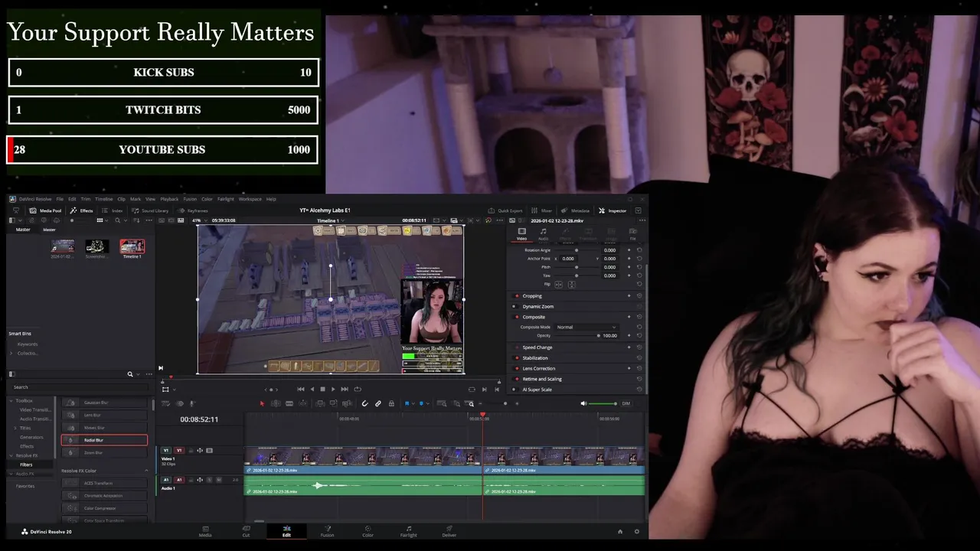Click the viewer stop button
This screenshot has height=551, width=980.
pos(322,389)
